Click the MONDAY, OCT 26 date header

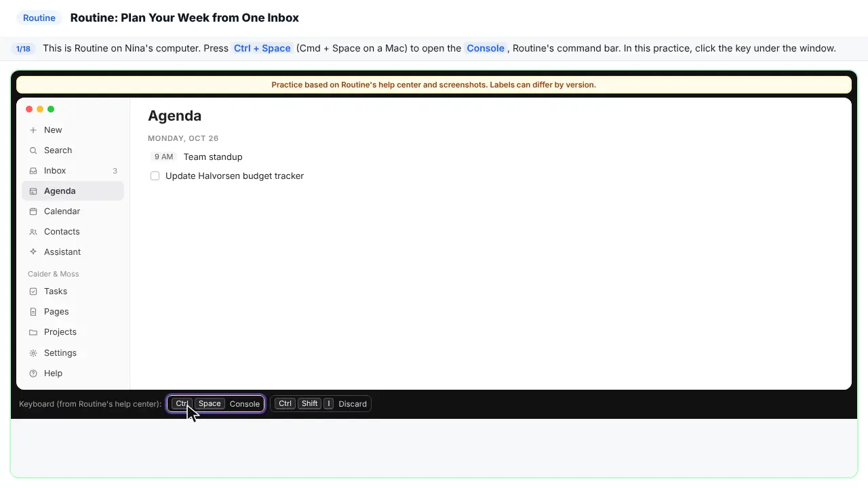183,138
